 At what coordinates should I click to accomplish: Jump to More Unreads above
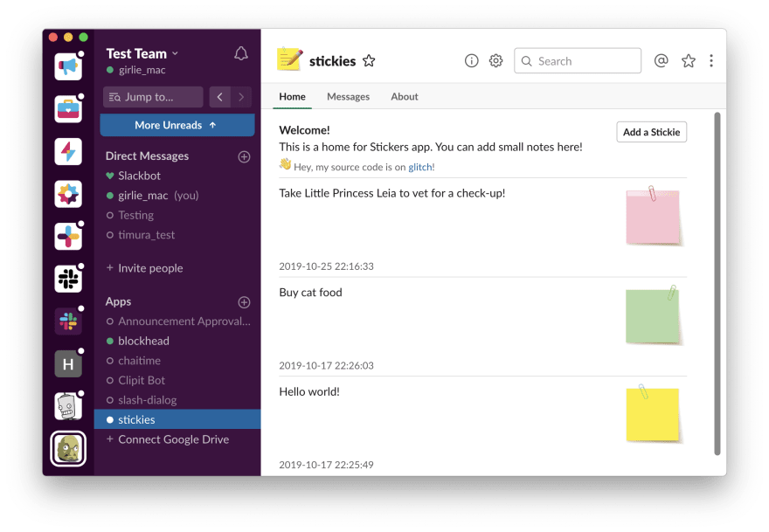[177, 125]
